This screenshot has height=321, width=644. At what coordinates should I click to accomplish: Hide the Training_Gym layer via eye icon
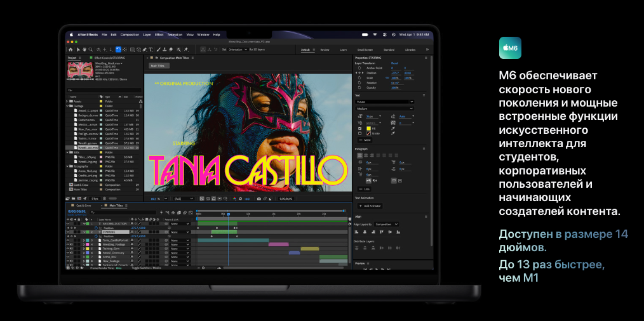click(x=68, y=249)
